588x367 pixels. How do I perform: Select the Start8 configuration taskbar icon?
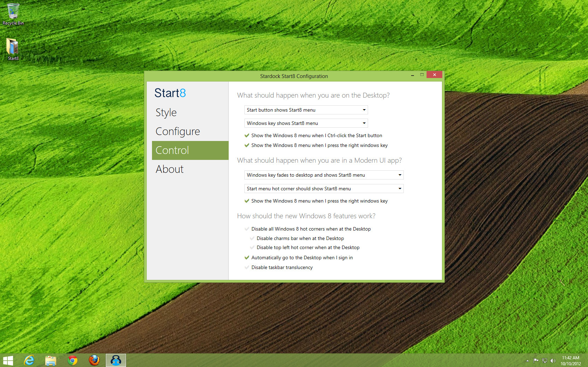click(116, 360)
